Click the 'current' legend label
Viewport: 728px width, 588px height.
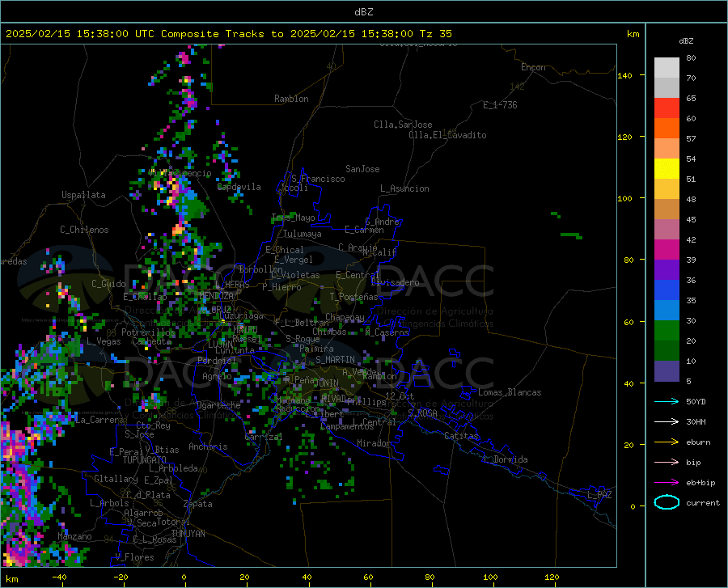703,502
